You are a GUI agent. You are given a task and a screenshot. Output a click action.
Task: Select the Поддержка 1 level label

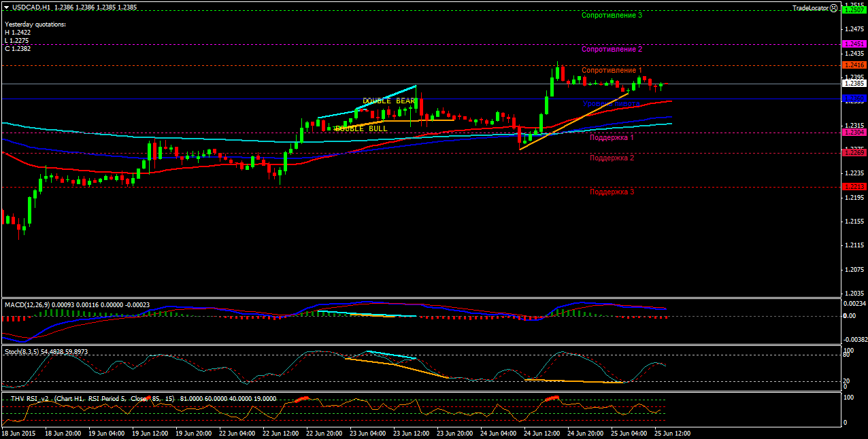click(612, 137)
